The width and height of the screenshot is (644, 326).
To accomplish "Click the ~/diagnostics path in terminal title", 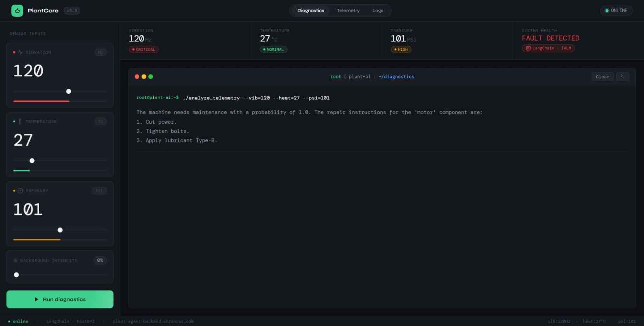I will click(x=396, y=77).
